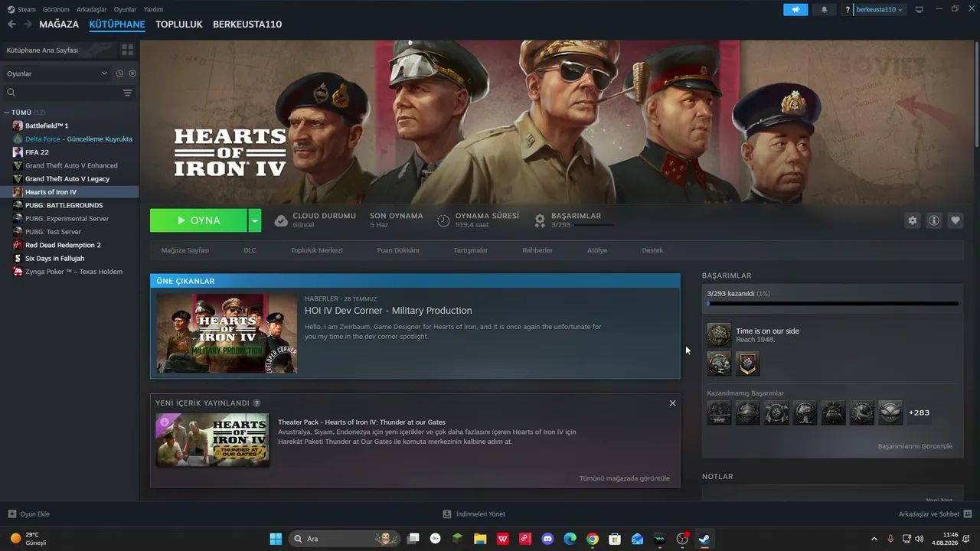Click İndirmeleri Yönet in the bottom bar
Viewport: 980px width, 551px height.
click(474, 514)
